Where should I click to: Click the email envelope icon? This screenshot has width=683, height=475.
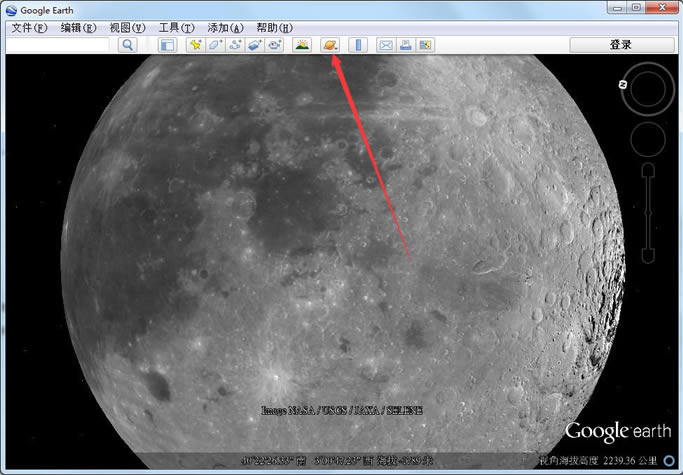[x=387, y=45]
